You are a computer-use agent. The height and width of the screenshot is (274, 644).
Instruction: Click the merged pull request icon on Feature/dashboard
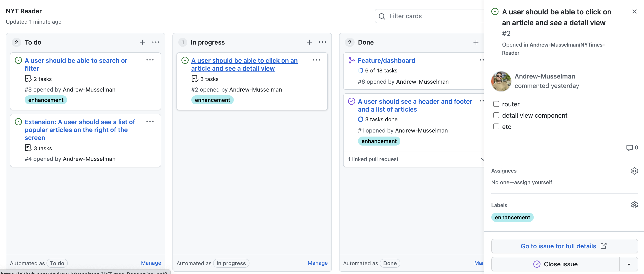tap(351, 60)
